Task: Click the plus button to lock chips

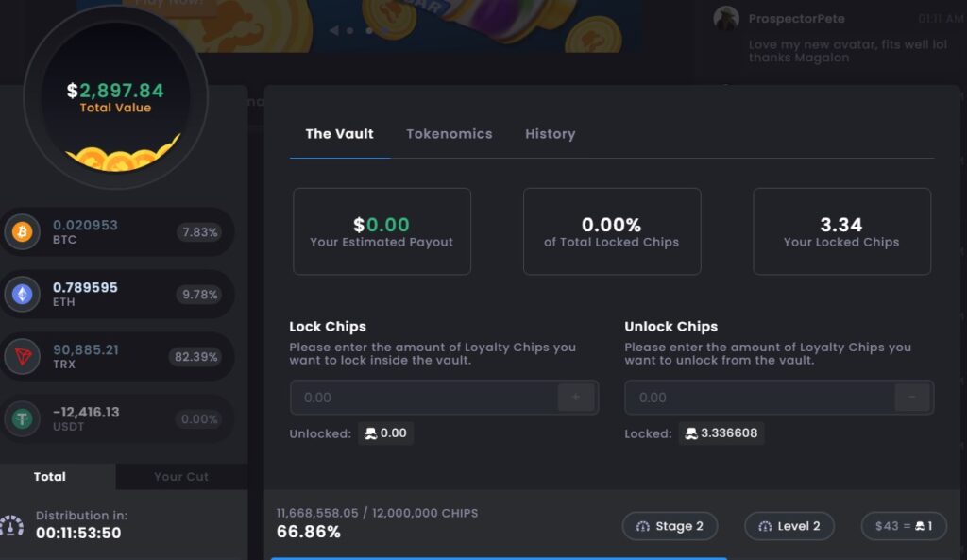Action: [576, 398]
